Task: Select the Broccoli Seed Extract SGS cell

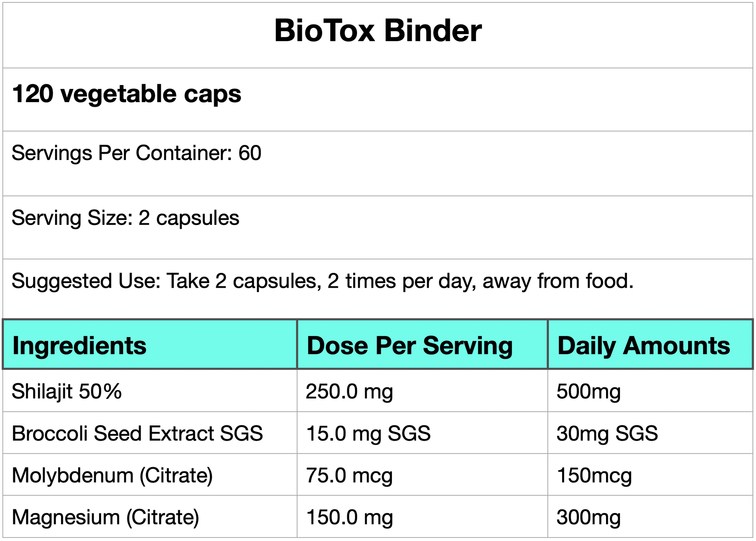Action: coord(137,433)
